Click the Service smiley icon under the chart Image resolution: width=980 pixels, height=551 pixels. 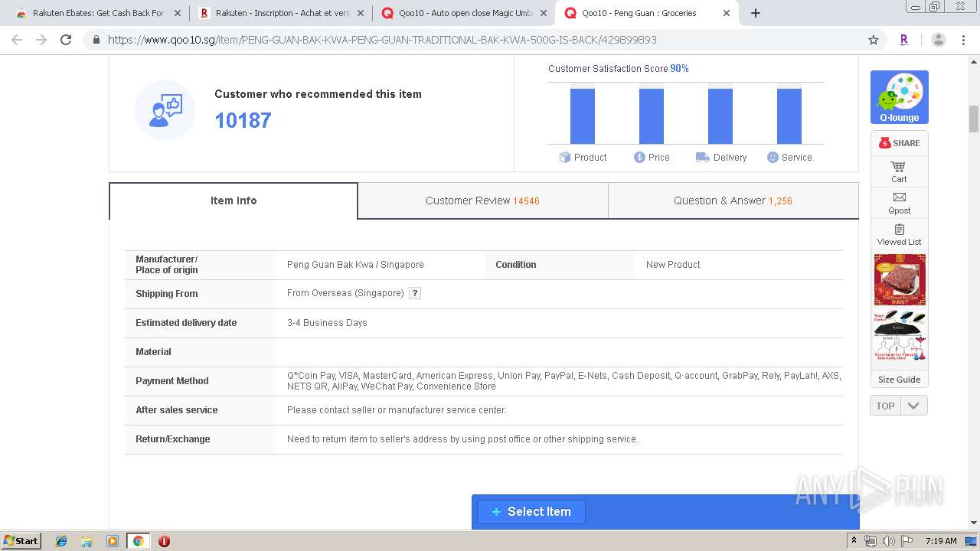[x=773, y=157]
